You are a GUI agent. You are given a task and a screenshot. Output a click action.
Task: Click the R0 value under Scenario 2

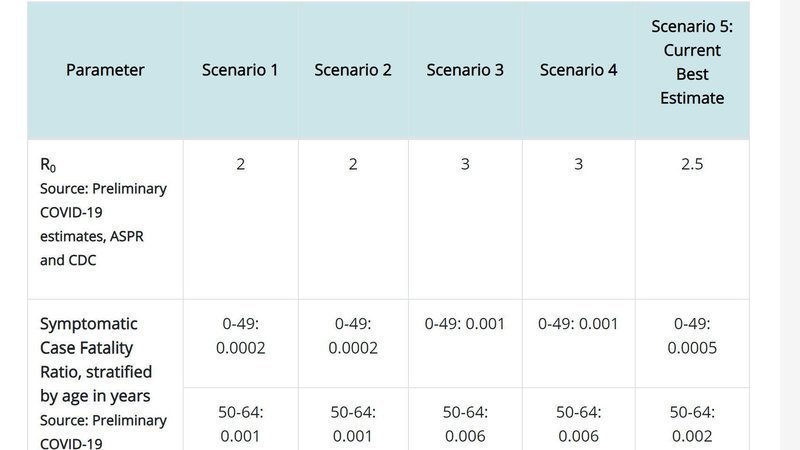click(x=353, y=164)
